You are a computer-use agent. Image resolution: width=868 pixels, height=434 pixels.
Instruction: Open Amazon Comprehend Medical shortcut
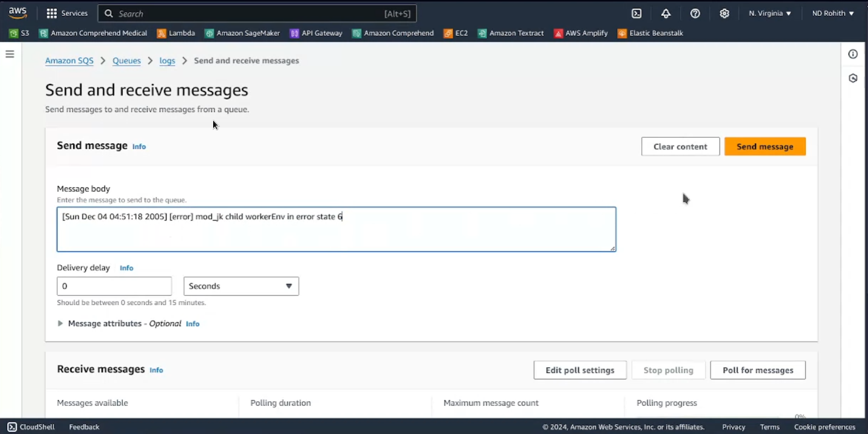pos(93,33)
